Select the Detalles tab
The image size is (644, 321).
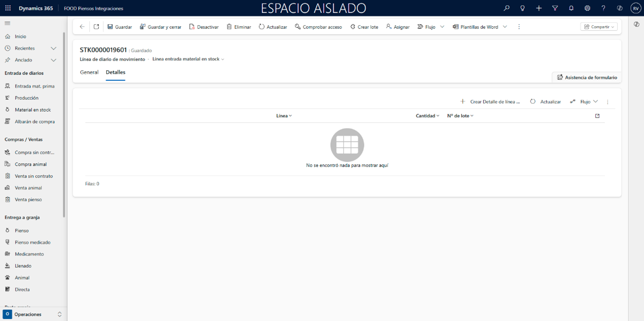(x=116, y=72)
